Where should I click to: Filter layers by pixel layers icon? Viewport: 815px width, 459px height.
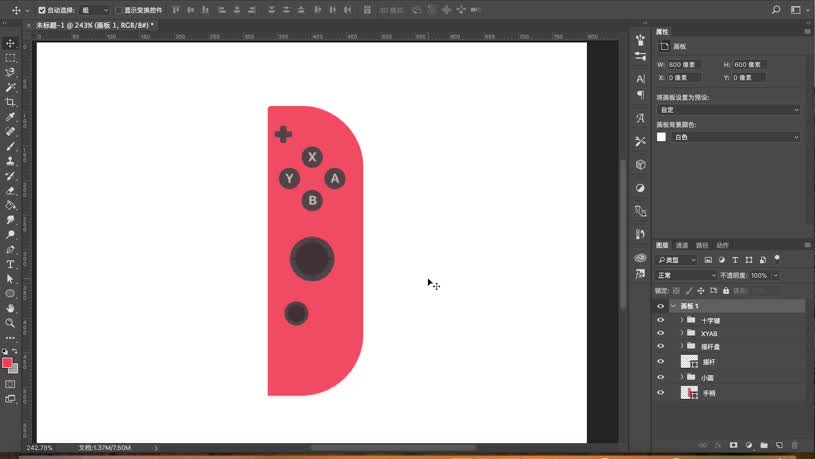tap(708, 260)
